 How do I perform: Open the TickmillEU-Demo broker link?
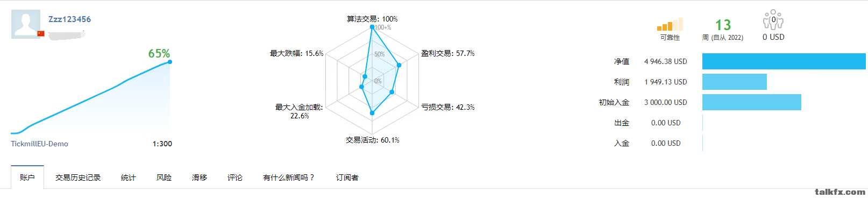(39, 144)
